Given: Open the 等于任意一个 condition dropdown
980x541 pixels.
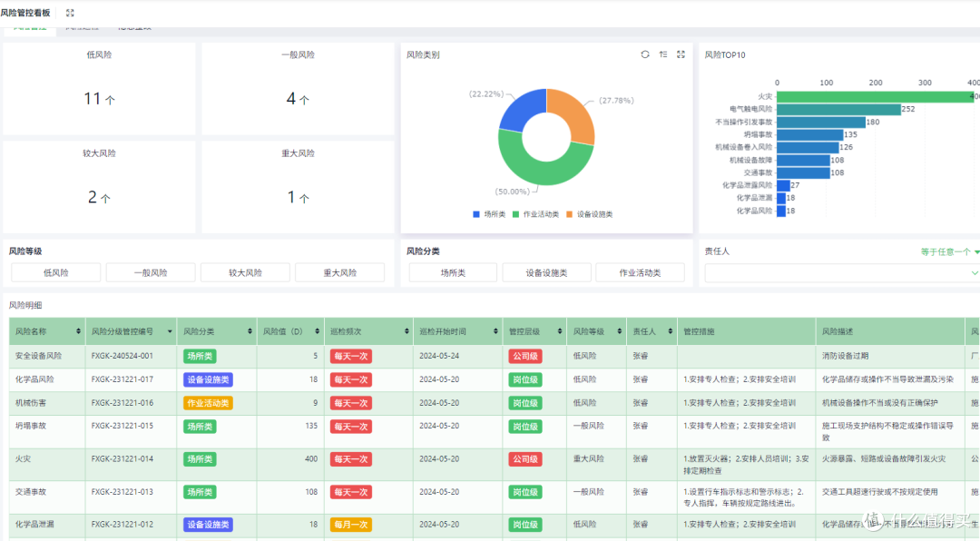Looking at the screenshot, I should point(950,251).
